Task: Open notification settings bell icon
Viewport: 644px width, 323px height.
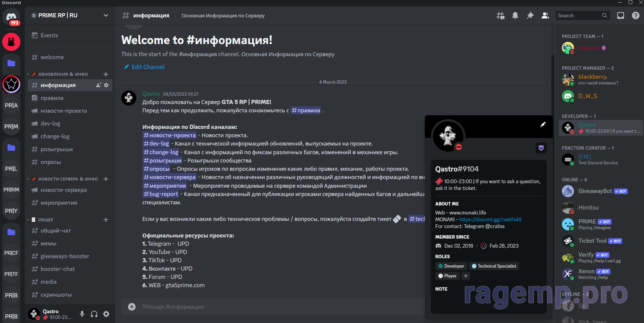Action: (515, 15)
